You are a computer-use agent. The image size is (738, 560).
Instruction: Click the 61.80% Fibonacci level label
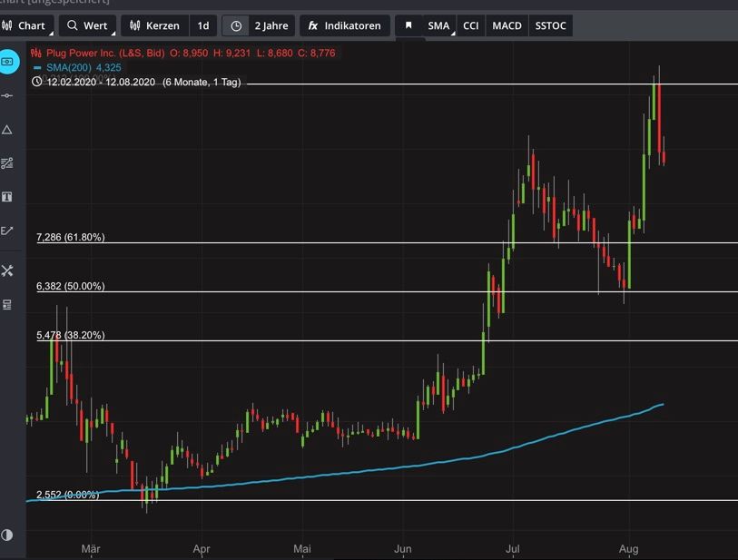click(x=71, y=237)
